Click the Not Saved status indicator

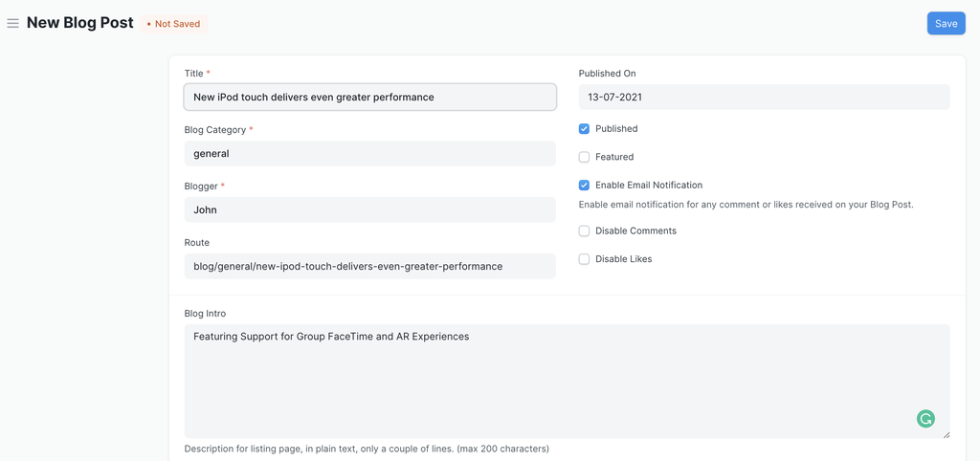tap(174, 24)
